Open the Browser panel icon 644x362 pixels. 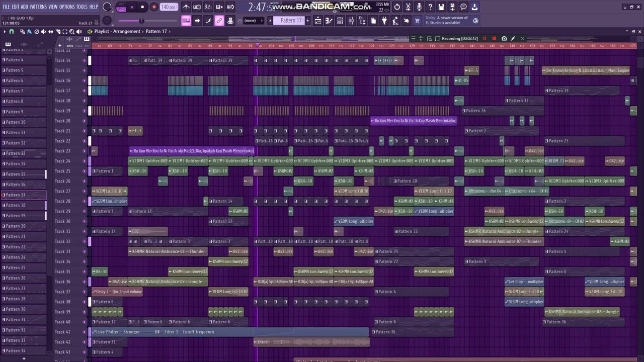tap(362, 21)
